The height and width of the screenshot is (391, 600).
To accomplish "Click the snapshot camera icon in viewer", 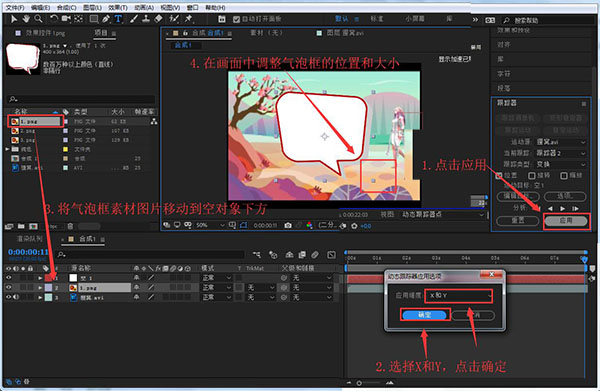I will coord(288,225).
